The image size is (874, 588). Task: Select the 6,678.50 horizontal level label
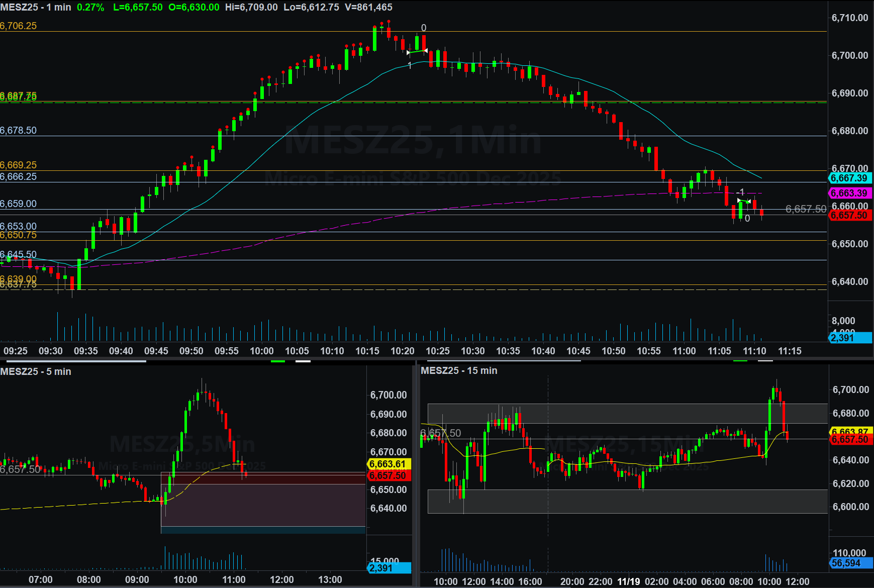[x=19, y=131]
